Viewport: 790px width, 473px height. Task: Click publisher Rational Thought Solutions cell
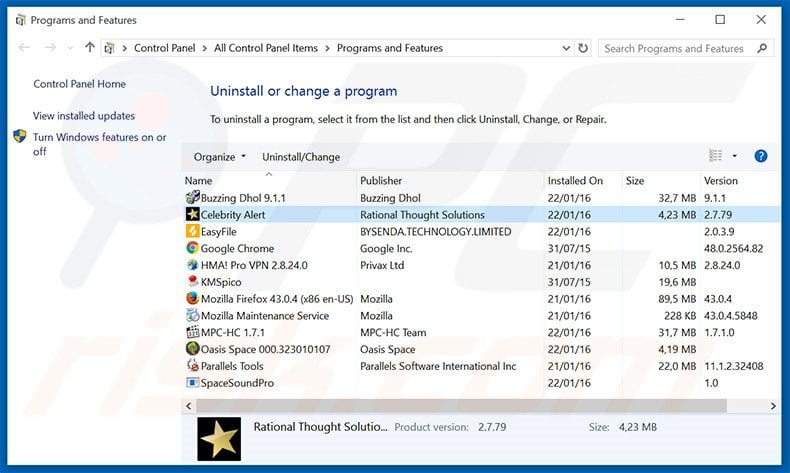click(422, 215)
